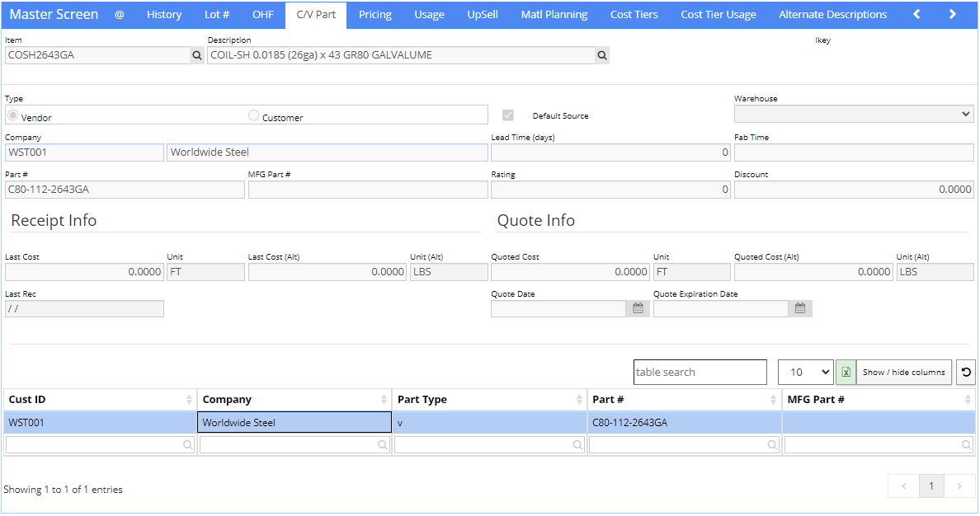980x516 pixels.
Task: Click the Item search magnifier icon
Action: click(x=197, y=55)
